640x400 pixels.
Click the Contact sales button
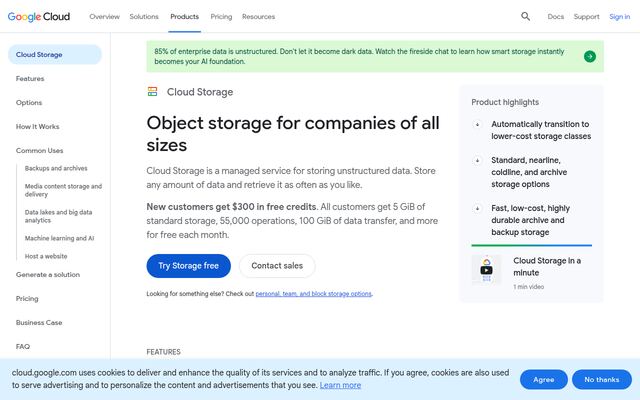(277, 266)
